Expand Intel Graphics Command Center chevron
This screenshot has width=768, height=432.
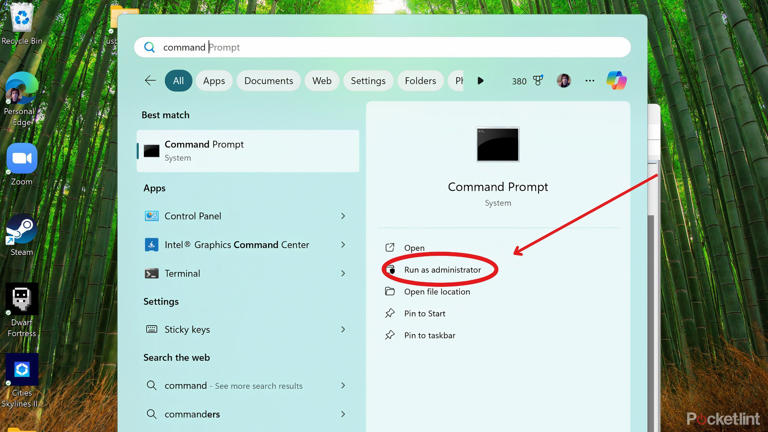343,244
